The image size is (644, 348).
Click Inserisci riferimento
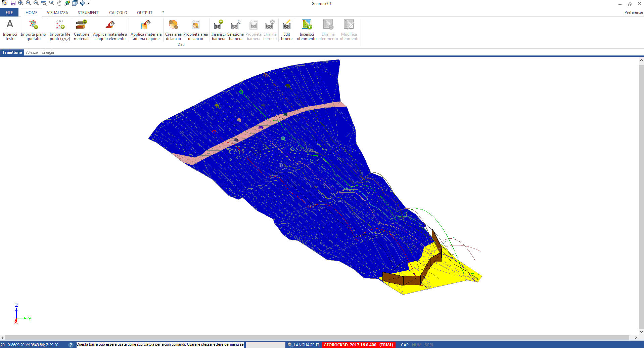(x=307, y=30)
